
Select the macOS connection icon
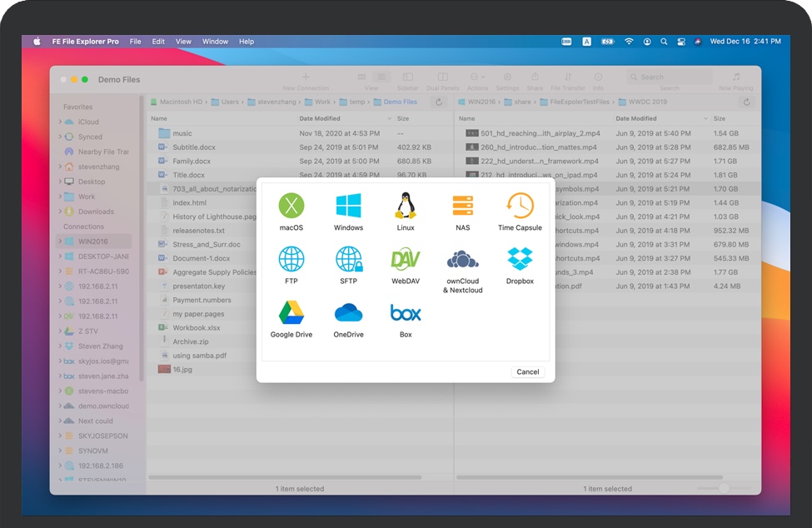tap(291, 206)
